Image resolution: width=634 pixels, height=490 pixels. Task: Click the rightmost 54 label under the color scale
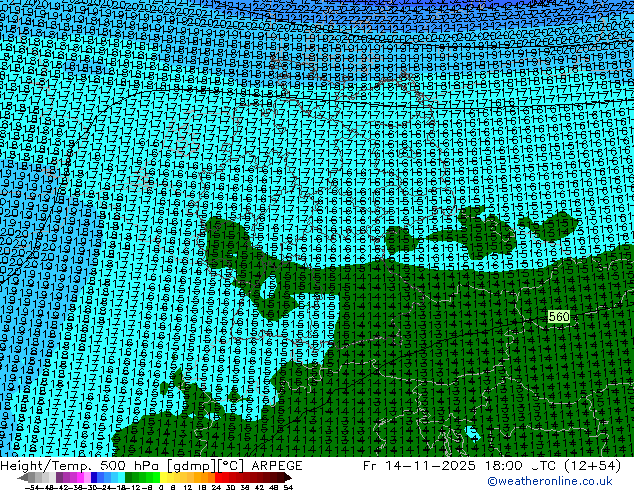click(288, 487)
